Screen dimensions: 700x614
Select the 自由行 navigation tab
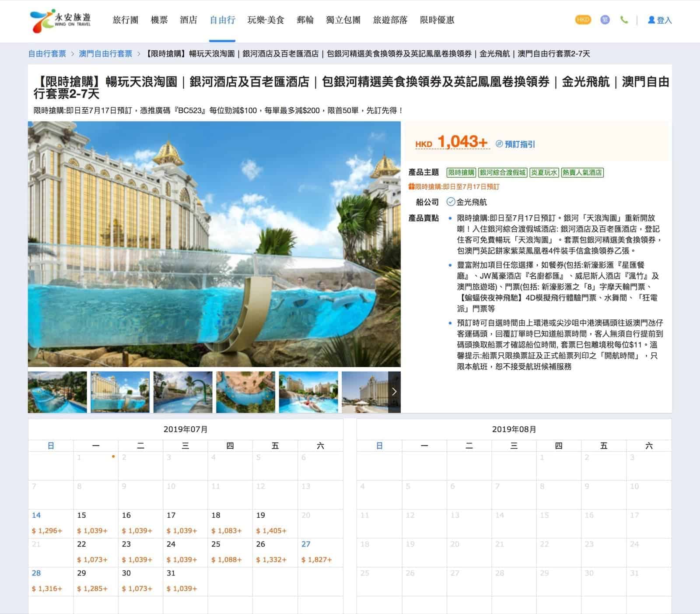222,20
